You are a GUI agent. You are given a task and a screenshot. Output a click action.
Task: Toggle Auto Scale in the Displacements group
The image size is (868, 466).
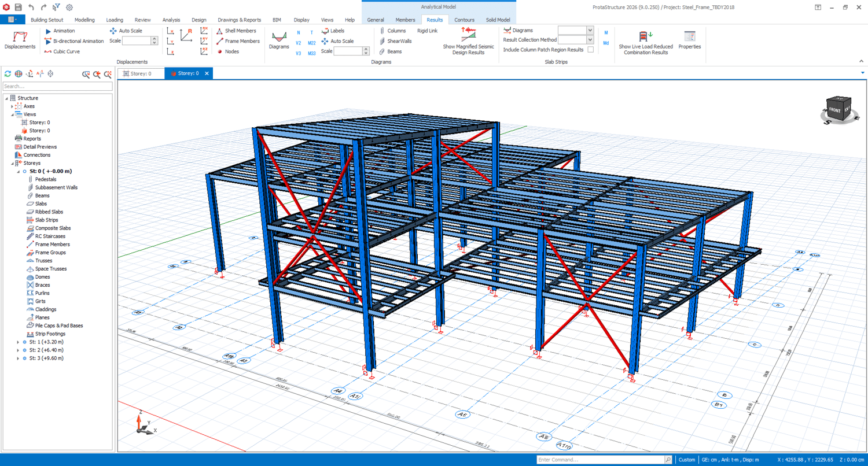pos(126,31)
